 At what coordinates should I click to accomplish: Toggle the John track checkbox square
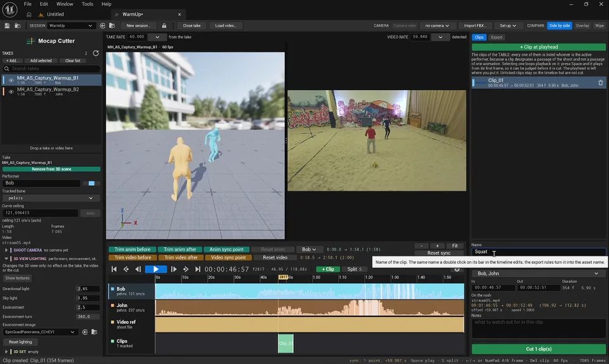[x=113, y=306]
